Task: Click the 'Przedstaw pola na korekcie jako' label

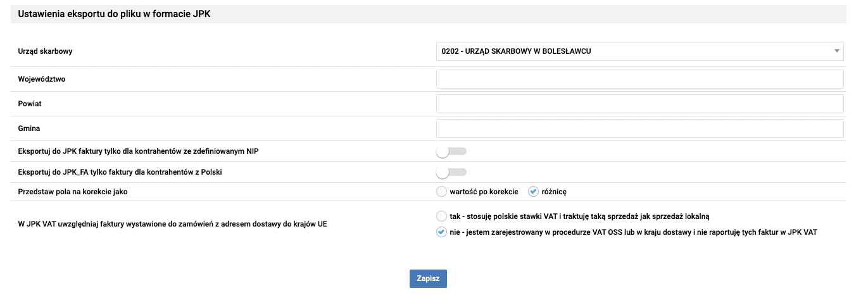Action: click(73, 191)
